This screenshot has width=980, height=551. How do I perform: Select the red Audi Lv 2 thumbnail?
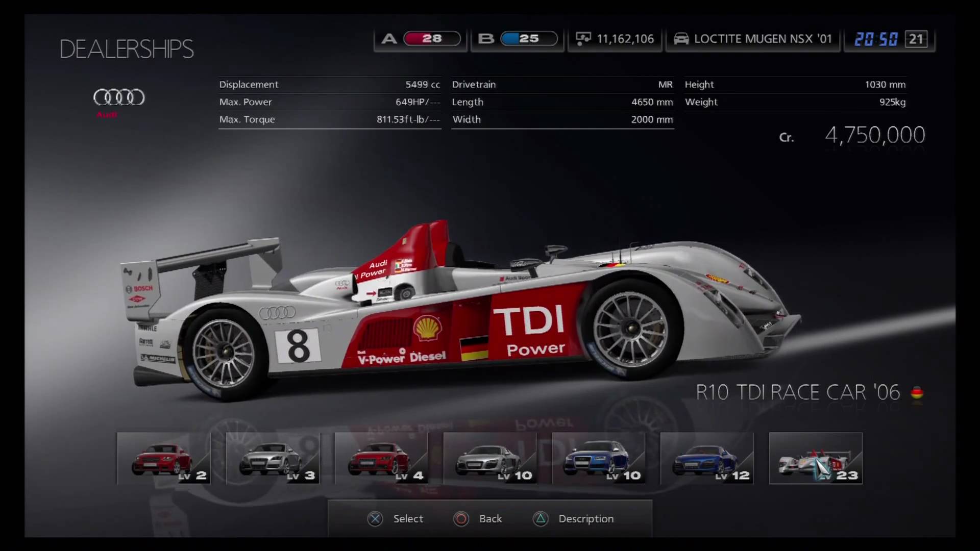tap(163, 458)
